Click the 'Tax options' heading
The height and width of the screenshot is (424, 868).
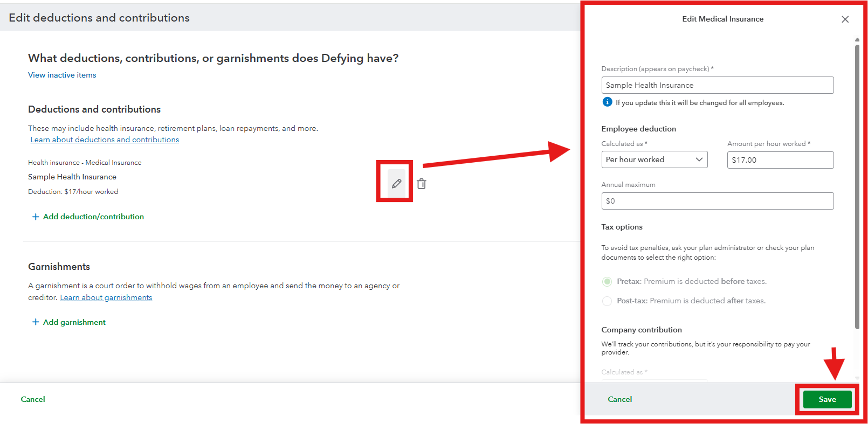622,227
